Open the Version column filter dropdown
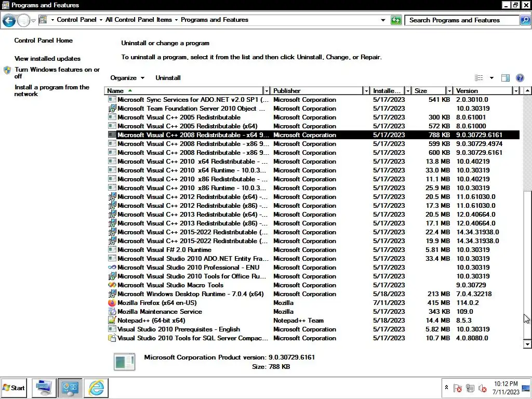The height and width of the screenshot is (399, 532). (516, 90)
